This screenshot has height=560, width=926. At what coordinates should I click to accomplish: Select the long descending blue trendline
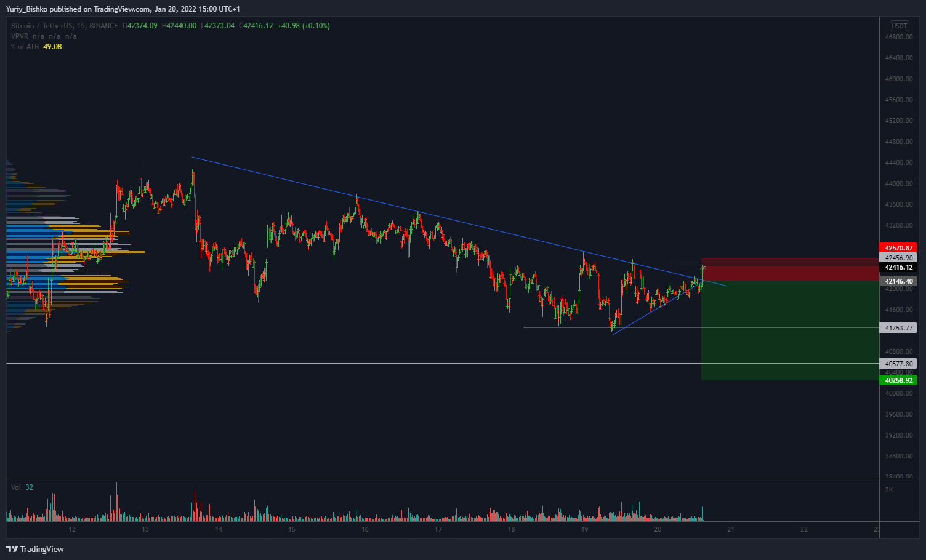[459, 222]
